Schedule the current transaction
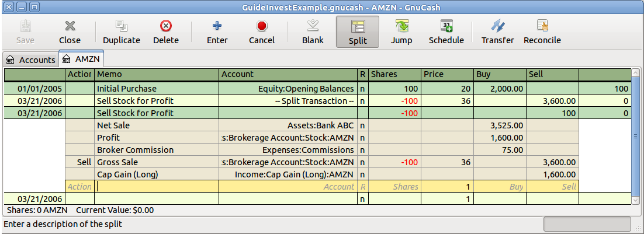644x234 pixels. (x=446, y=32)
